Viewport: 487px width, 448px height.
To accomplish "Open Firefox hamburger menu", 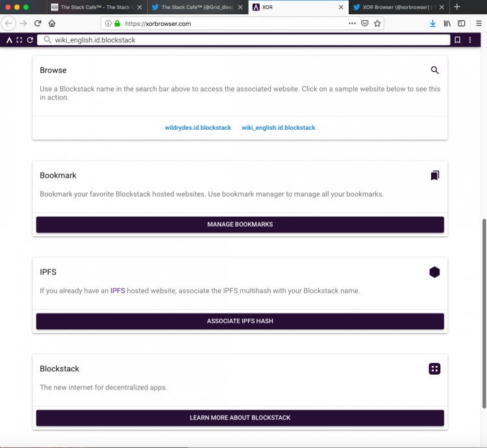I will (x=479, y=23).
